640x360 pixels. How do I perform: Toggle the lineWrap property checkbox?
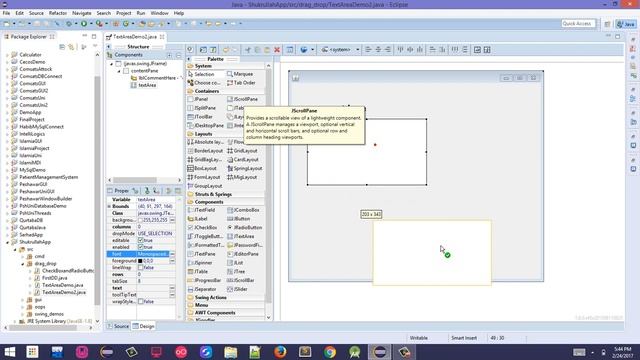140,267
